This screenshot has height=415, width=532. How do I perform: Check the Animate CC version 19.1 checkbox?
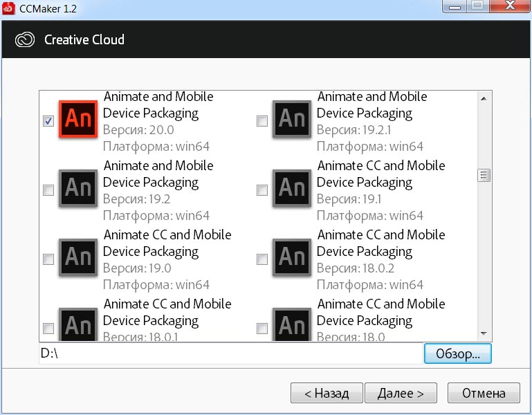coord(262,190)
